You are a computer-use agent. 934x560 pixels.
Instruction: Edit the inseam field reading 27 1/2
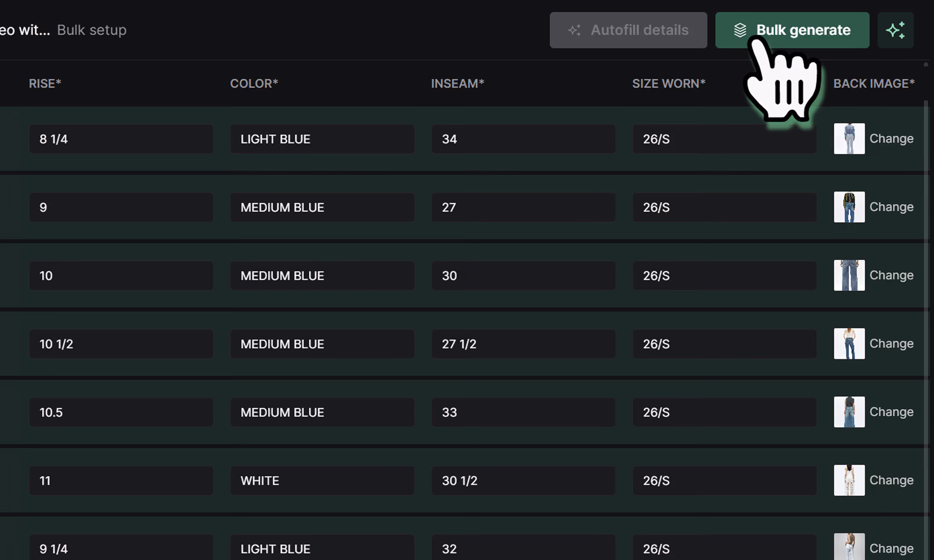523,344
